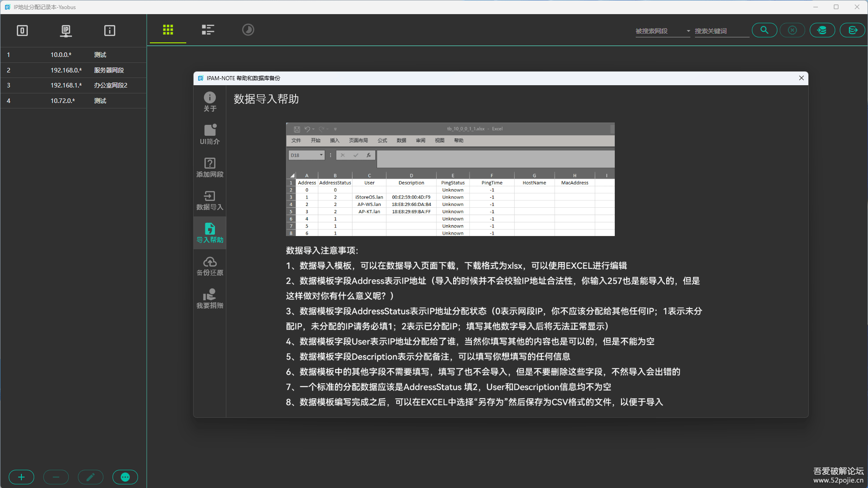The width and height of the screenshot is (868, 488).
Task: Switch to list view mode
Action: coord(208,29)
